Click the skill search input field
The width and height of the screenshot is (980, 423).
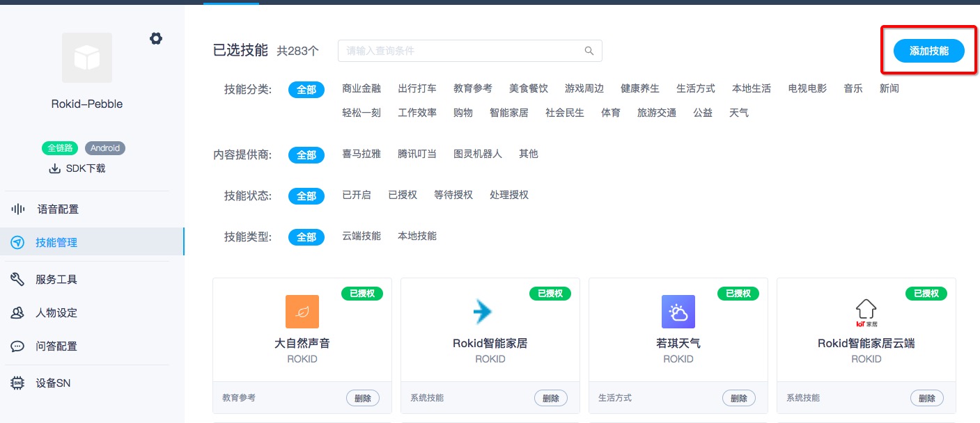pyautogui.click(x=470, y=51)
